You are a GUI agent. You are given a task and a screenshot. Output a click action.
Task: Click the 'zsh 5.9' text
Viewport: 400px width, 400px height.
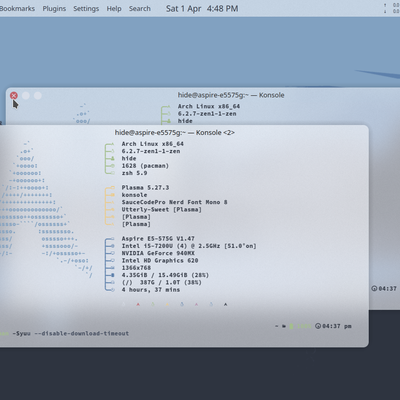(x=134, y=173)
